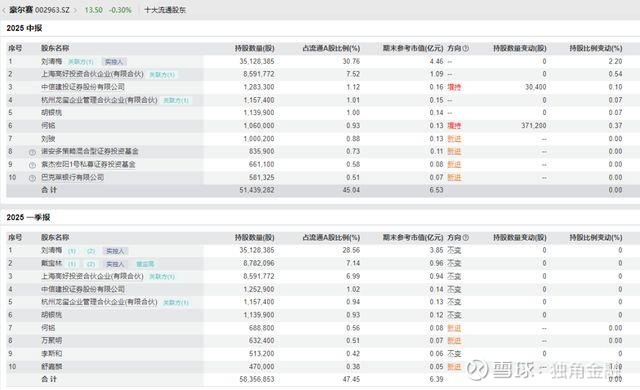Click the cell value 470,000

tap(262, 367)
